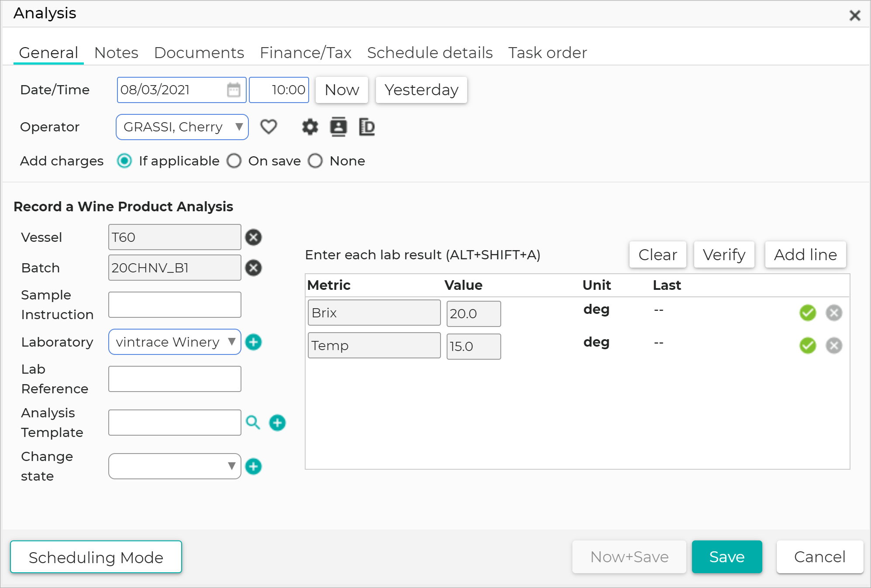Add a new change state option

253,466
